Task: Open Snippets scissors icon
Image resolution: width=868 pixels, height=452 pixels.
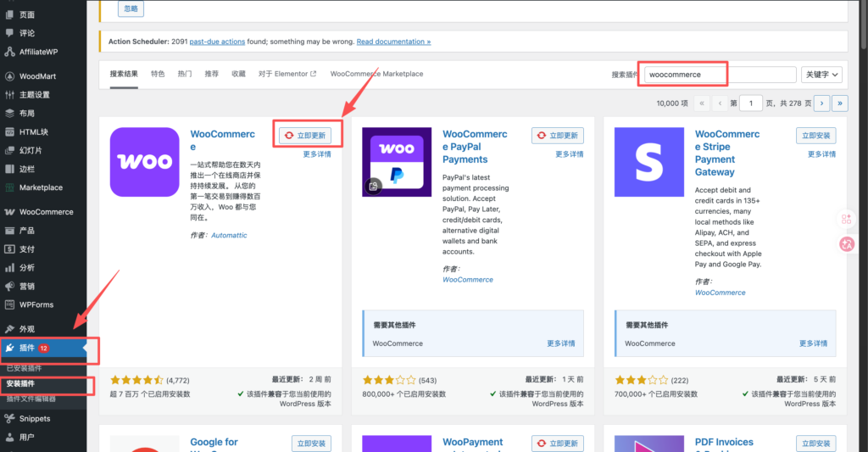Action: [9, 419]
